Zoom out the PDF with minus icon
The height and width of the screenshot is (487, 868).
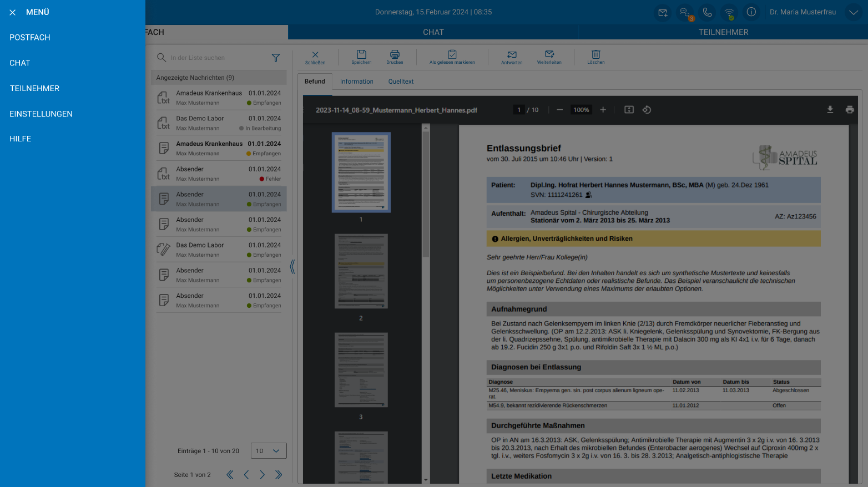click(x=560, y=110)
